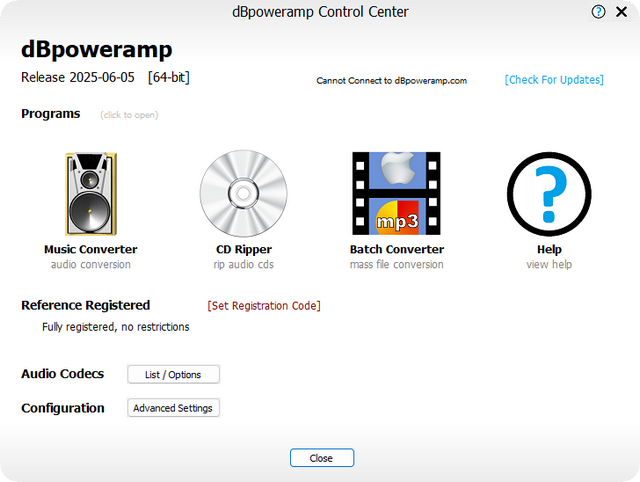Click the 'mass file conversion' subtitle
Screen dimensions: 640x482
pyautogui.click(x=397, y=264)
